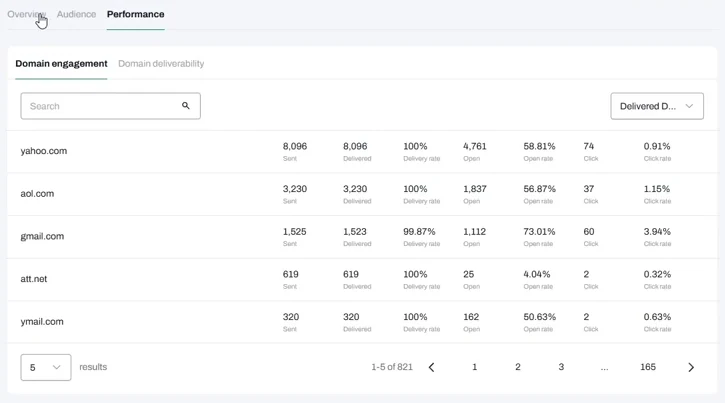Open the results-per-page dropdown showing 5
Image resolution: width=725 pixels, height=403 pixels.
click(46, 367)
